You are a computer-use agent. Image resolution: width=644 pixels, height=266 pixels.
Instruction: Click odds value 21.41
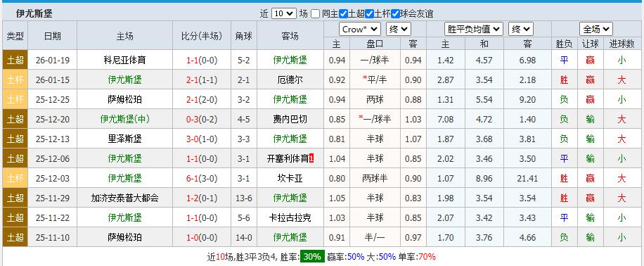[528, 179]
